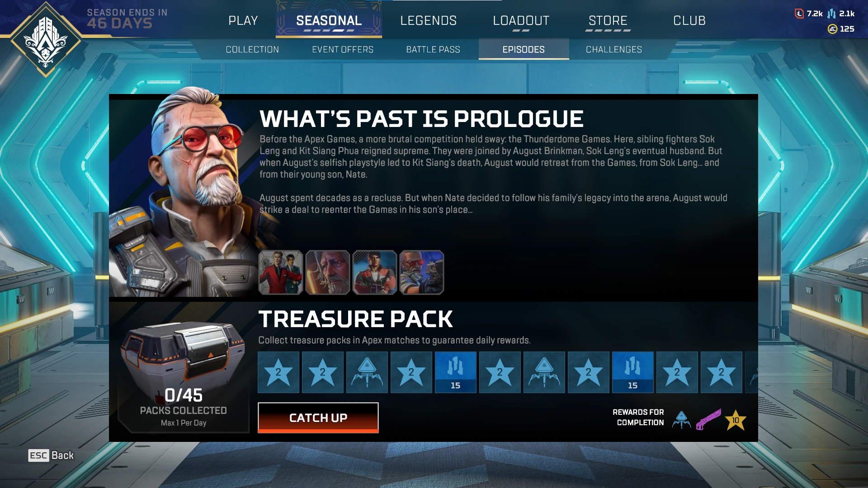This screenshot has width=868, height=488.
Task: Click the Catch Up button
Action: click(x=318, y=418)
